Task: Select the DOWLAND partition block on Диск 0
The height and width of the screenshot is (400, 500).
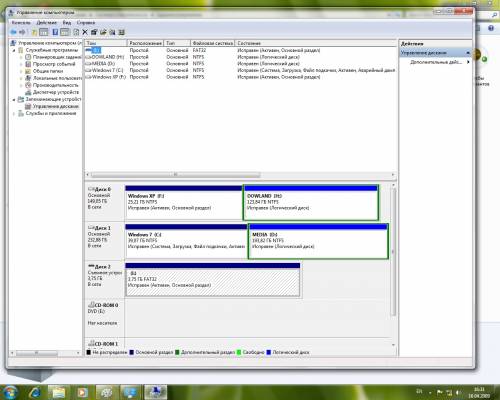Action: click(x=311, y=202)
